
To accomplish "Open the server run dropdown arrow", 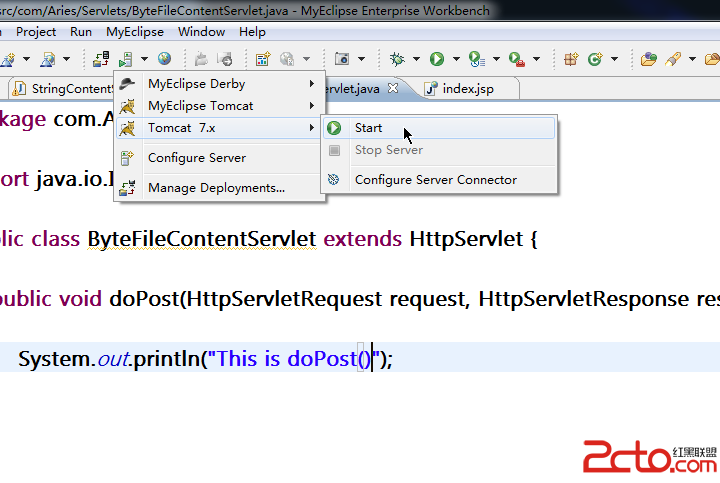I will coord(144,59).
